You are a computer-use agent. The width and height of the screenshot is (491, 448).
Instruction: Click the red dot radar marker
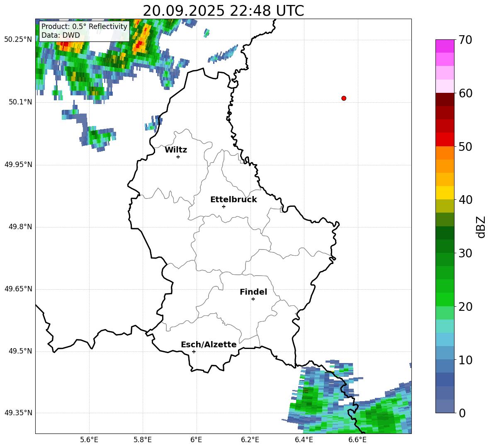[x=344, y=98]
